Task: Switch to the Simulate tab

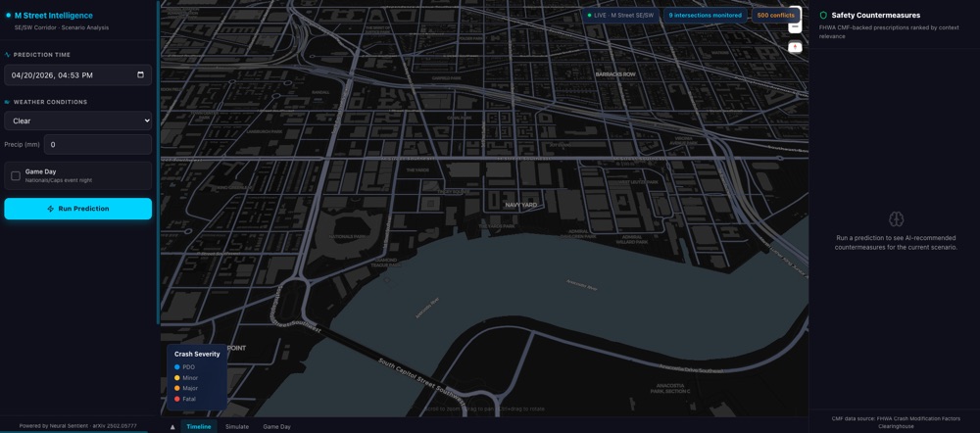Action: click(x=237, y=427)
